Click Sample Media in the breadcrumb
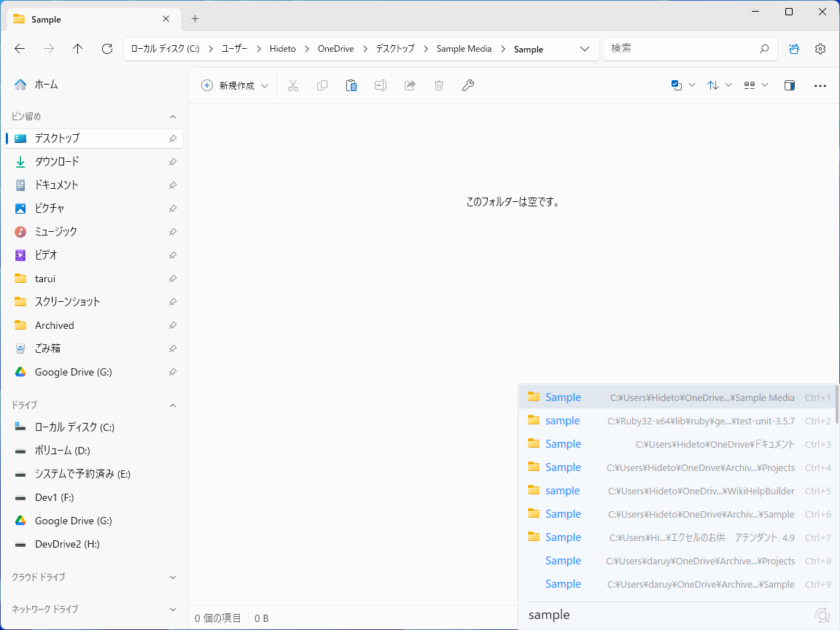 (464, 49)
